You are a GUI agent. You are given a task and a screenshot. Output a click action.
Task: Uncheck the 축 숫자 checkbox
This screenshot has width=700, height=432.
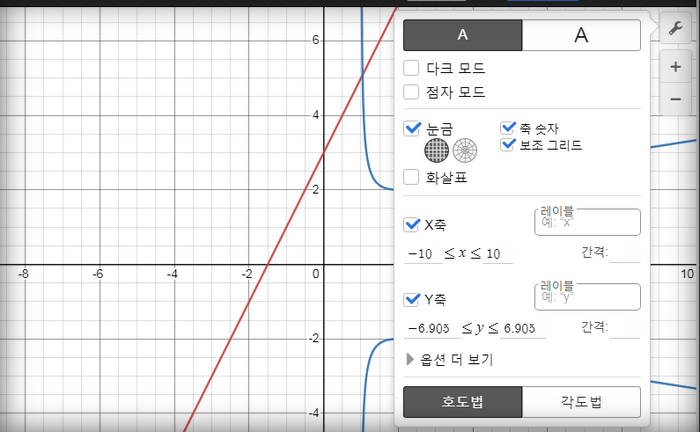coord(508,128)
